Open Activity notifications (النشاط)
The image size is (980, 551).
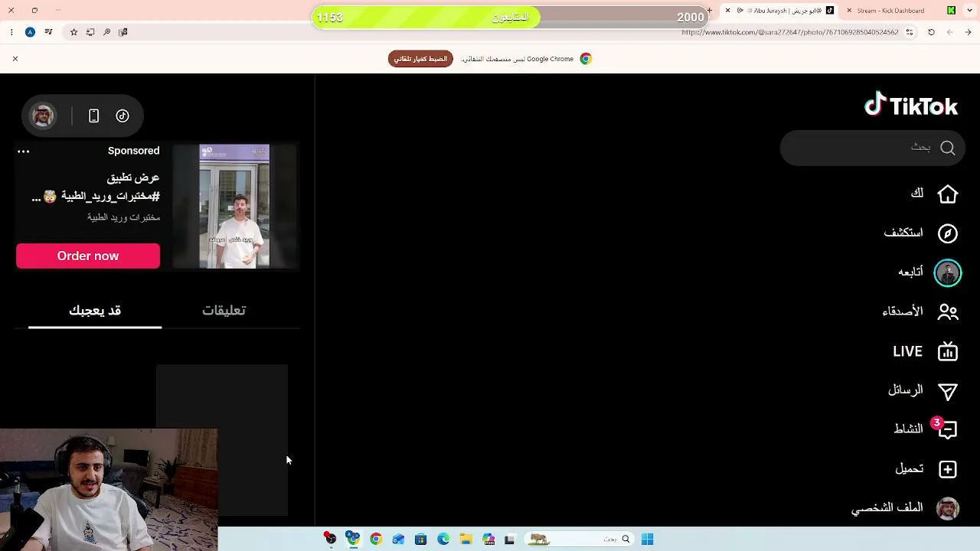[926, 429]
